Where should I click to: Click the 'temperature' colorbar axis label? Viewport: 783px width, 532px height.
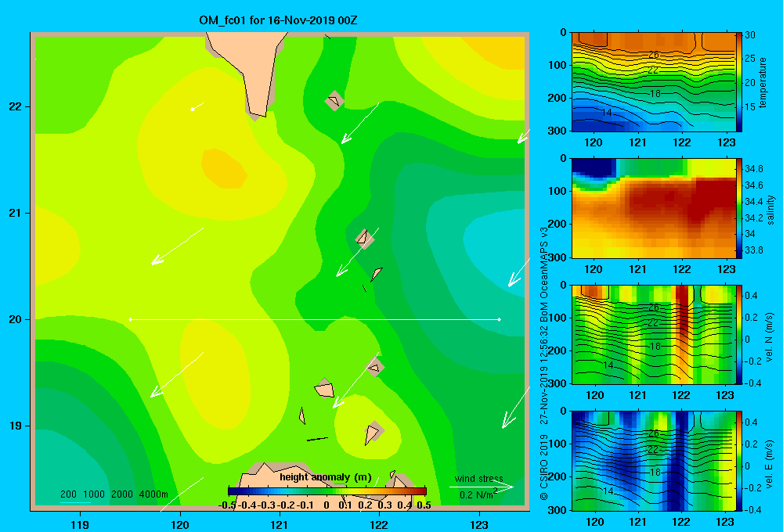pyautogui.click(x=763, y=82)
